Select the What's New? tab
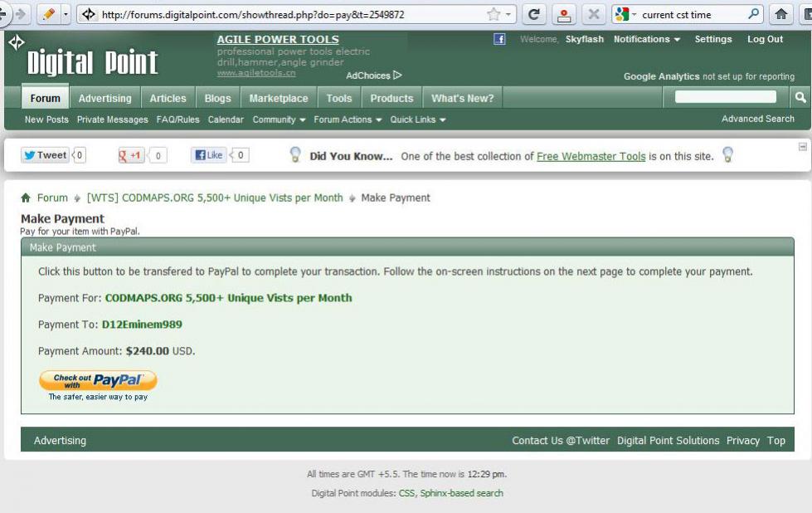Viewport: 812px width, 513px height. tap(463, 98)
